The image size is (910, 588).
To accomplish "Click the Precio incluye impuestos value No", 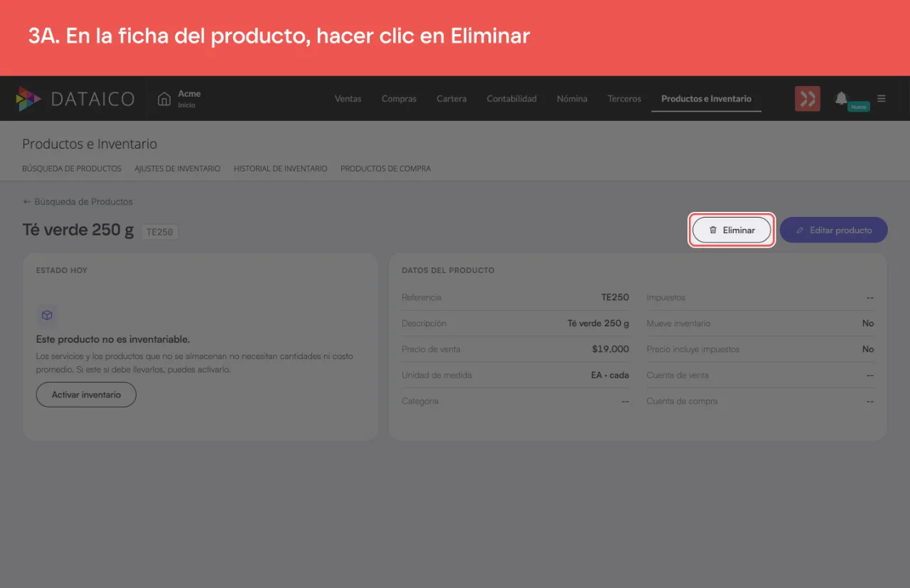I will [868, 349].
